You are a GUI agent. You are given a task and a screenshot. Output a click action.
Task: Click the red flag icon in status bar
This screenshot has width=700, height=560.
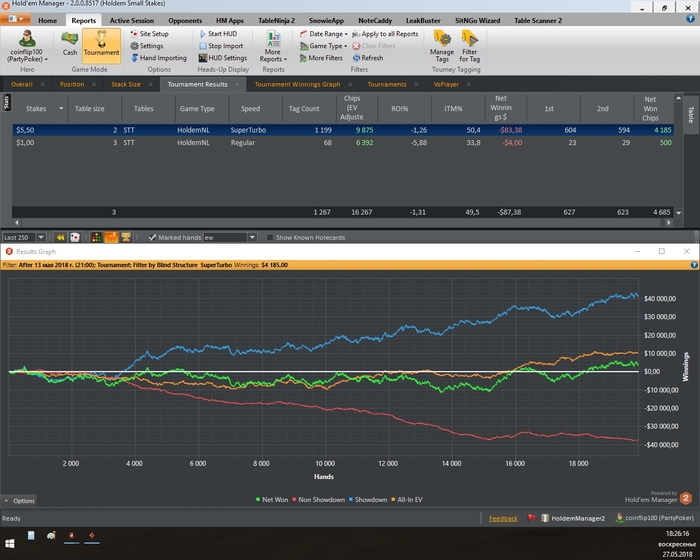click(x=531, y=518)
